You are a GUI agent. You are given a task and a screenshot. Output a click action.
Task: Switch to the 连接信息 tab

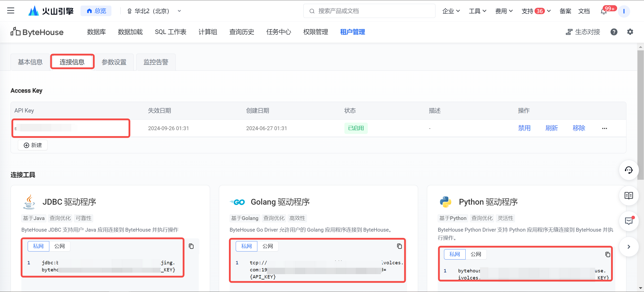[x=72, y=62]
